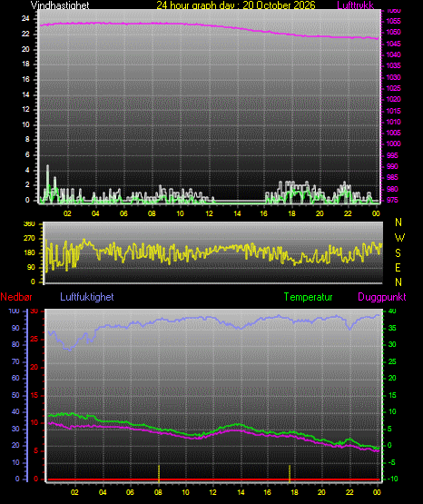The width and height of the screenshot is (423, 504).
Task: Click wind direction axis value 360
Action: (x=29, y=224)
